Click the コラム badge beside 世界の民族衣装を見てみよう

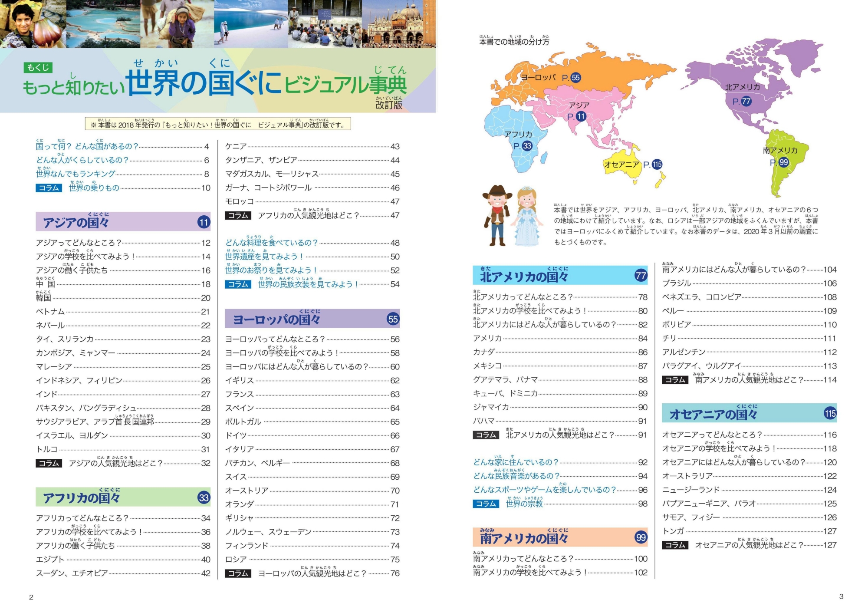pos(238,284)
